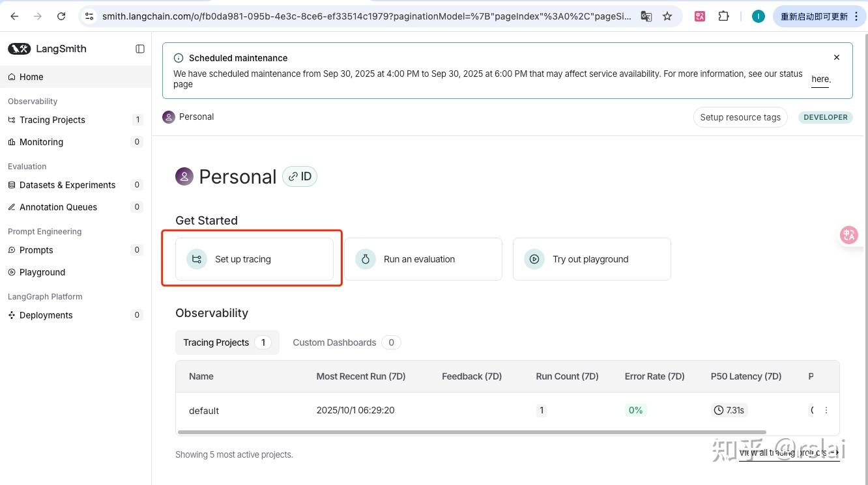Bookmark this page with the star icon

pyautogui.click(x=667, y=16)
